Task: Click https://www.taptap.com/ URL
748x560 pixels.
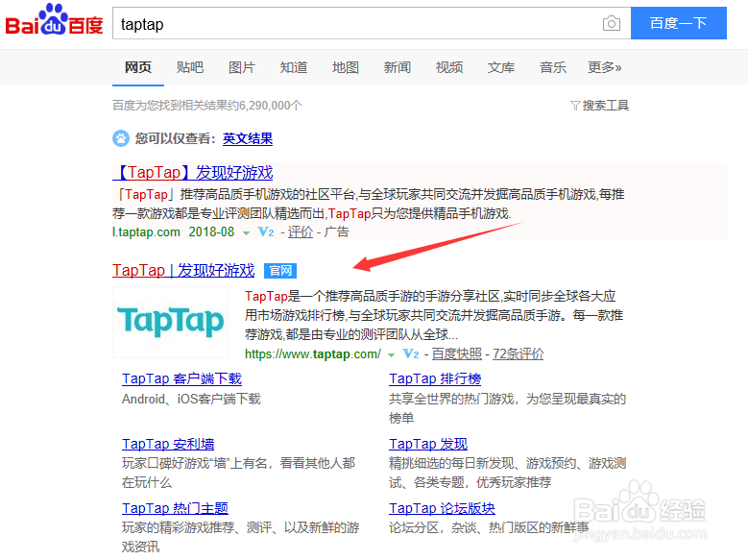Action: 313,353
